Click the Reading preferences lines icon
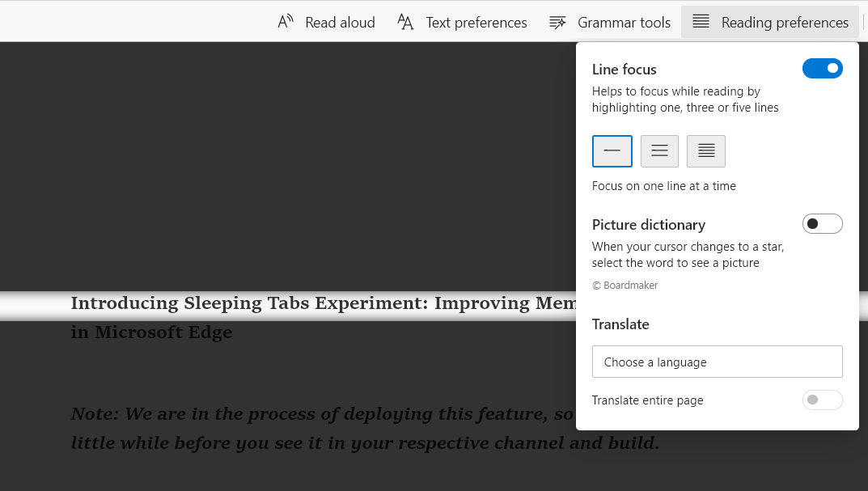 (x=701, y=22)
